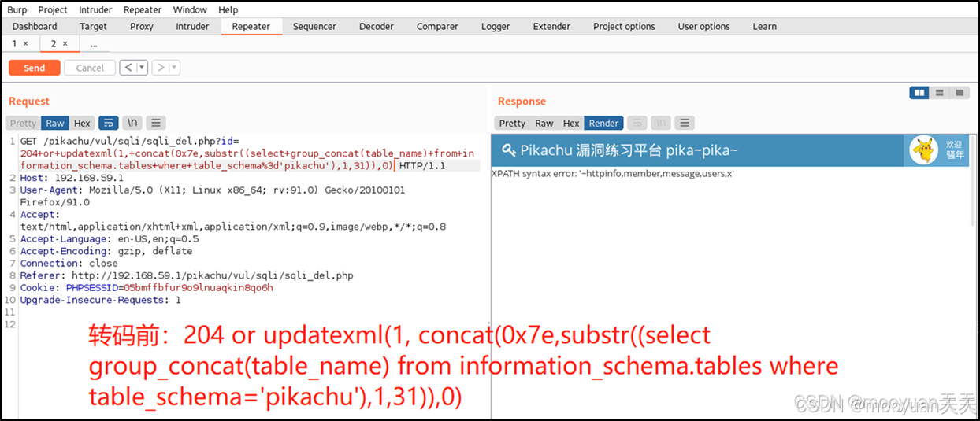Open the User options tab

pos(703,26)
